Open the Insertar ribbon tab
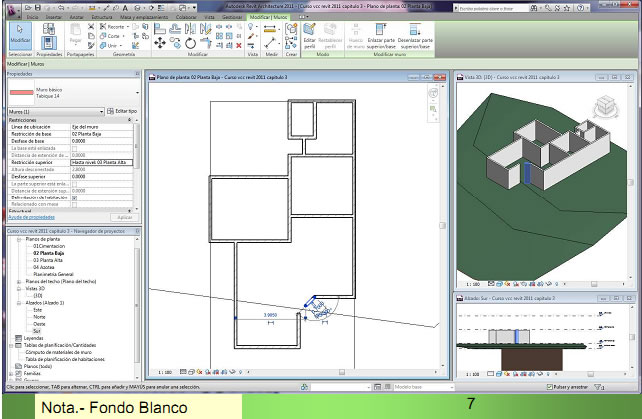Image resolution: width=642 pixels, height=419 pixels. click(52, 17)
